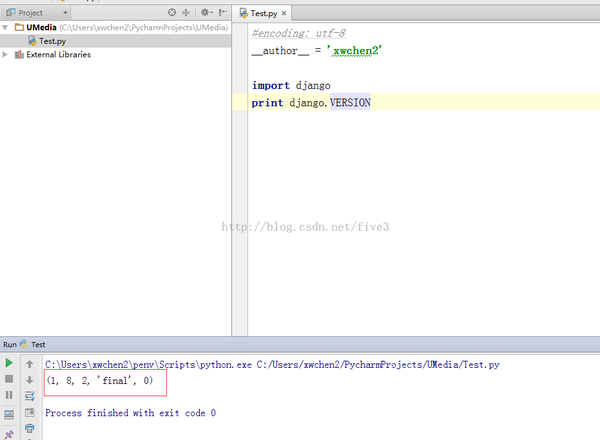Screen dimensions: 600x440
Task: Click the print icon in Run console
Action: coord(29,428)
